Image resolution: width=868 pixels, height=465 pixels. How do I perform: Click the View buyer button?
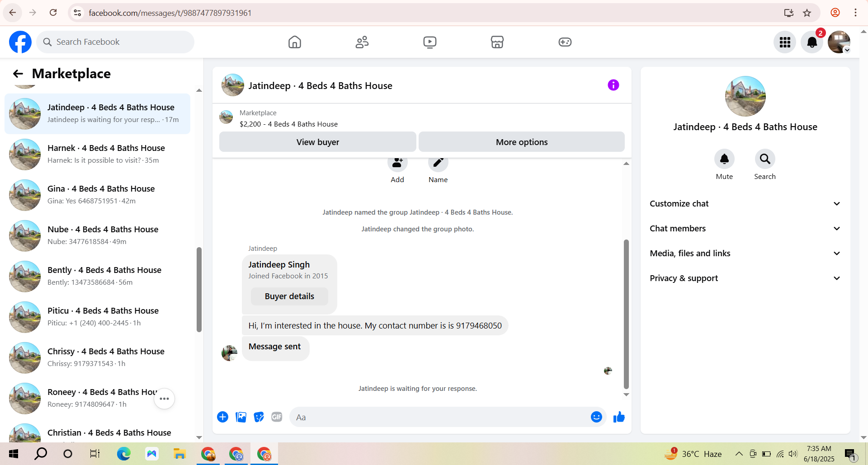(318, 142)
